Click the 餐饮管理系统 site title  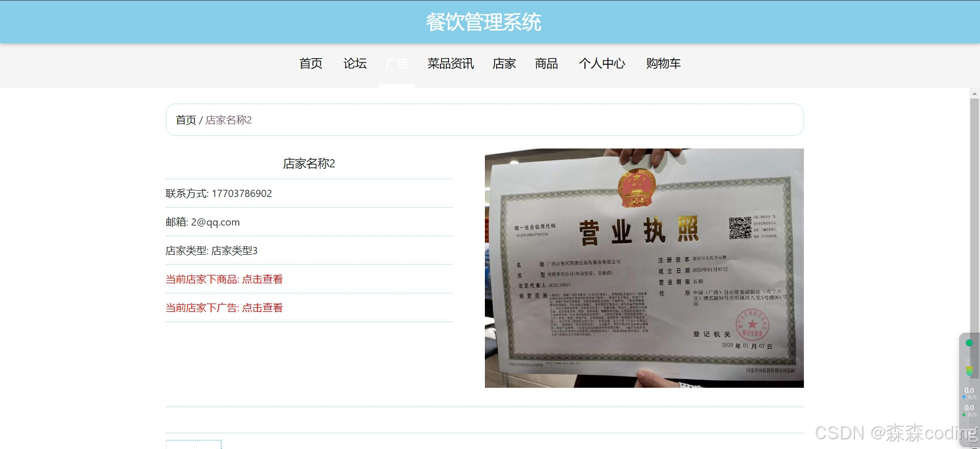point(484,22)
